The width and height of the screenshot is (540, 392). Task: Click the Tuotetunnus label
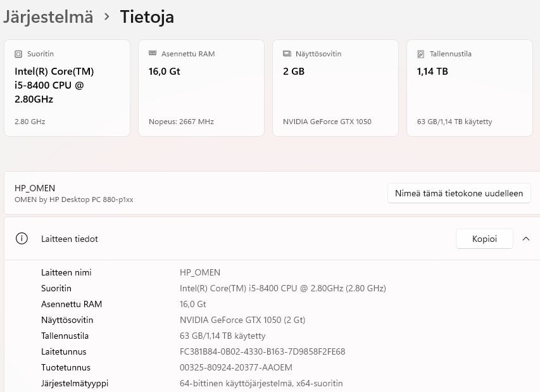[66, 367]
